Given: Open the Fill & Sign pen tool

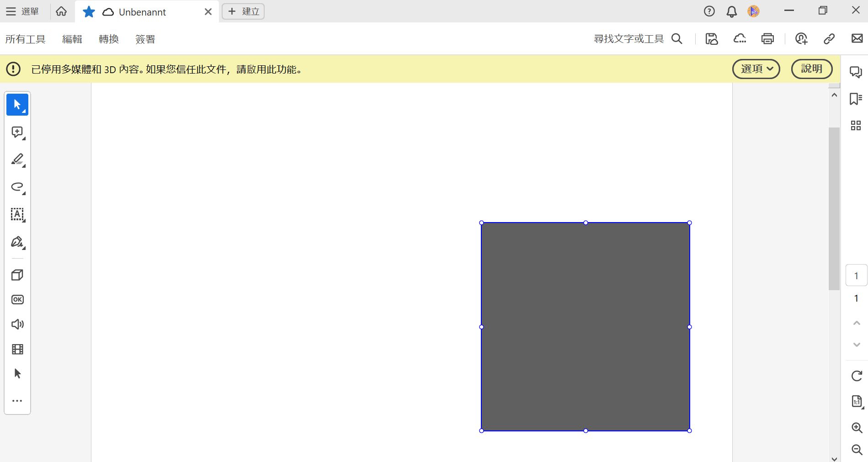Looking at the screenshot, I should coord(17,242).
